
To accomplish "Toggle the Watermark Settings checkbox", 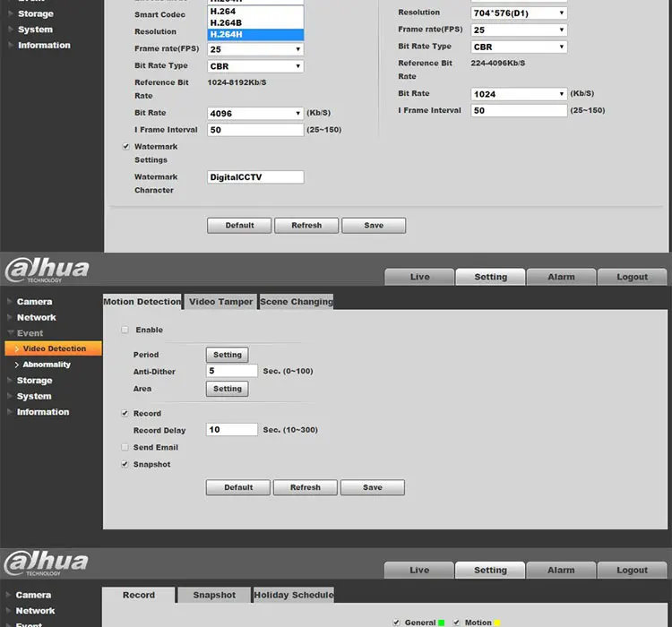I will click(125, 147).
